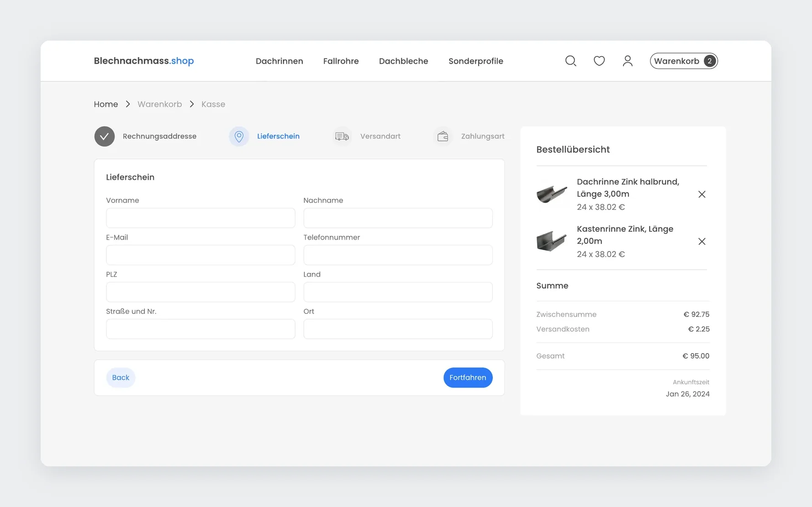The width and height of the screenshot is (812, 507).
Task: Focus the Telefonnummer input field
Action: 398,255
